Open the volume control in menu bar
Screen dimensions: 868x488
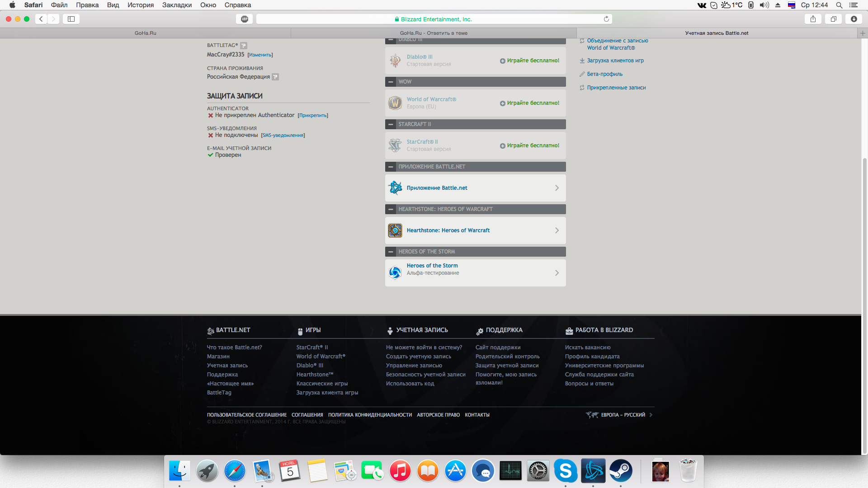764,5
